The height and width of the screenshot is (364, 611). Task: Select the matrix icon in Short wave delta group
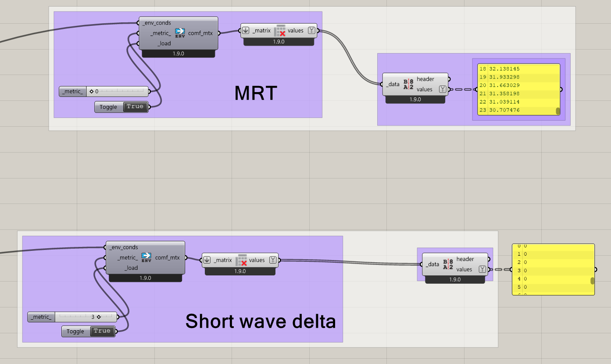pyautogui.click(x=241, y=260)
